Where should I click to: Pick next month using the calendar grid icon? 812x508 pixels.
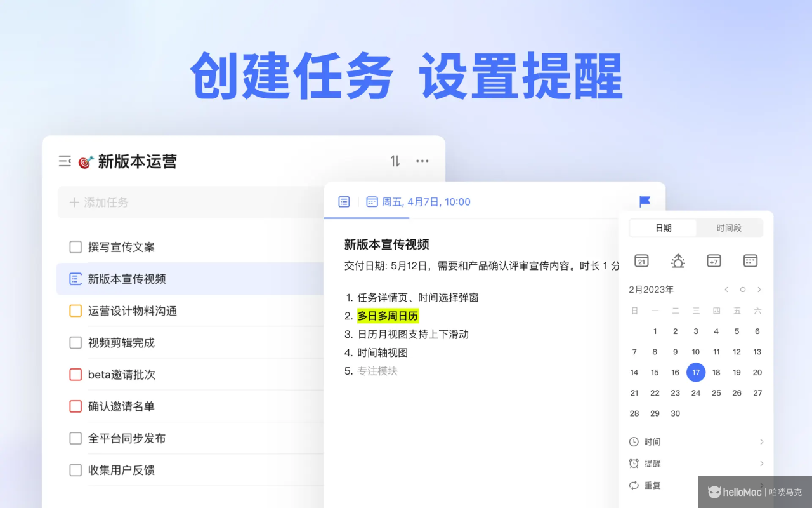point(750,260)
